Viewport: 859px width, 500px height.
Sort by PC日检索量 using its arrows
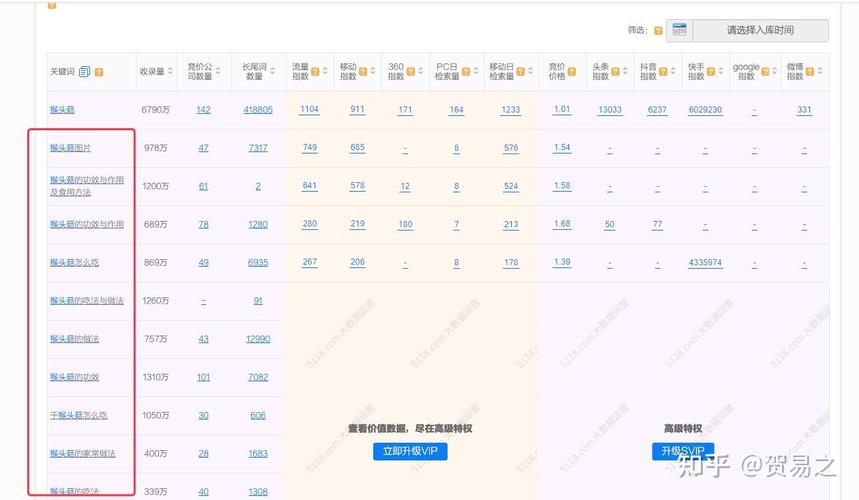[x=476, y=71]
